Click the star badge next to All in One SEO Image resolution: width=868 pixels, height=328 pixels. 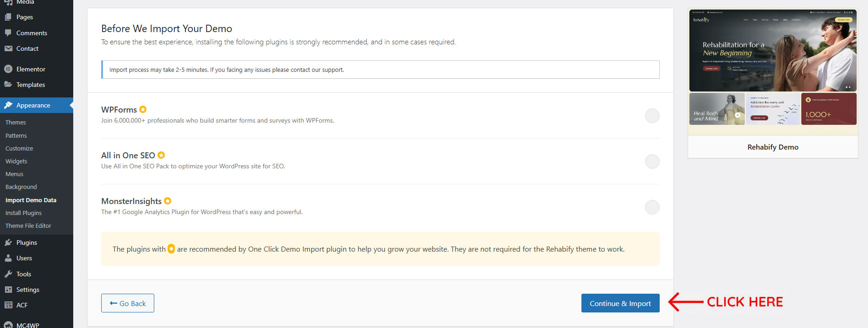pos(161,155)
